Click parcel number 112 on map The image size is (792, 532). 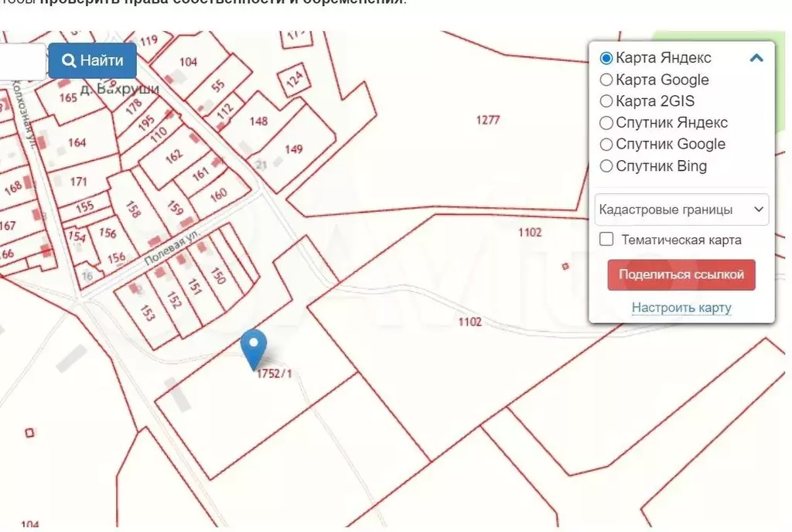(225, 111)
